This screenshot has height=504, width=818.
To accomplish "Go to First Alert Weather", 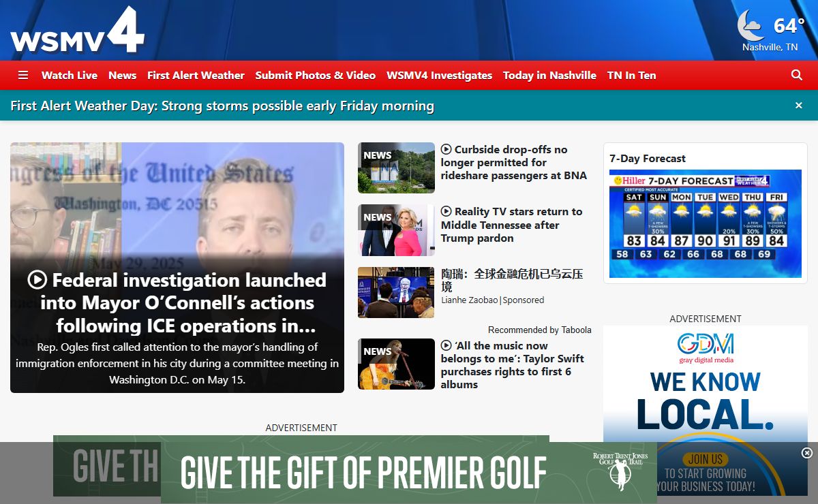I will click(x=196, y=76).
